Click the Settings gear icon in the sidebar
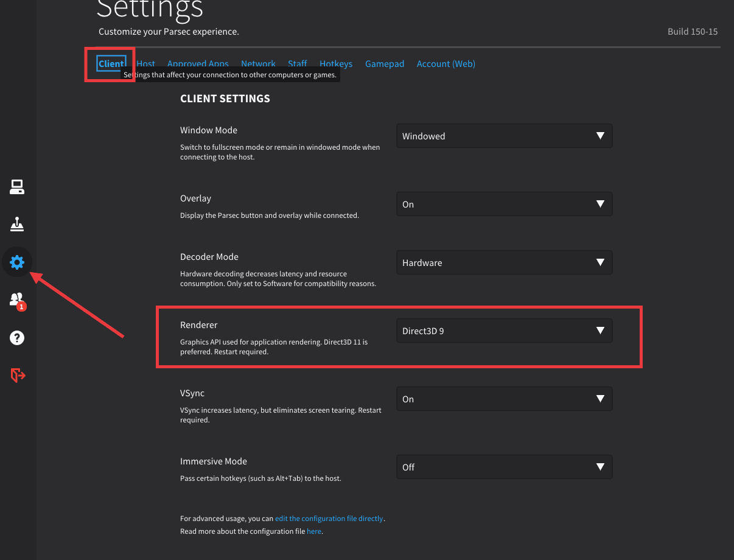The image size is (734, 560). (x=17, y=262)
